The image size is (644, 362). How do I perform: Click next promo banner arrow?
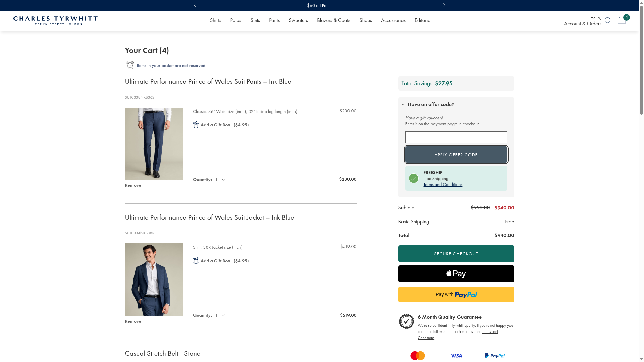(444, 5)
